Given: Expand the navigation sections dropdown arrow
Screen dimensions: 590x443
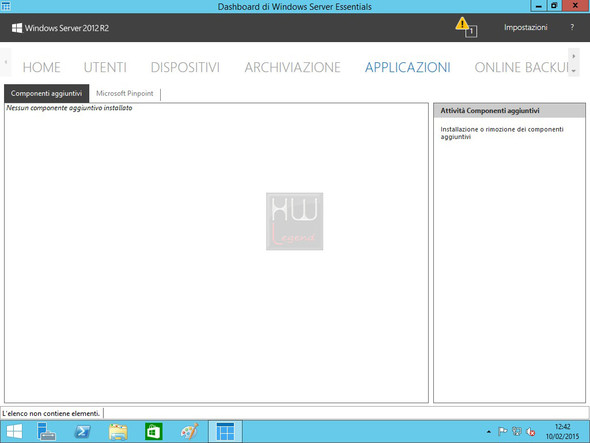Looking at the screenshot, I should pyautogui.click(x=573, y=70).
